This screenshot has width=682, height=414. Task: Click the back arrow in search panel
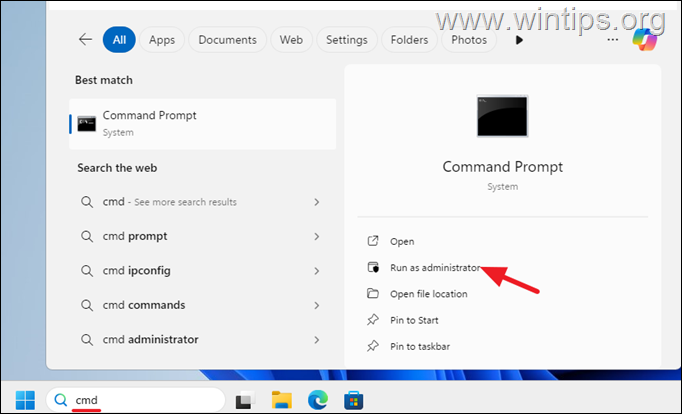[85, 40]
